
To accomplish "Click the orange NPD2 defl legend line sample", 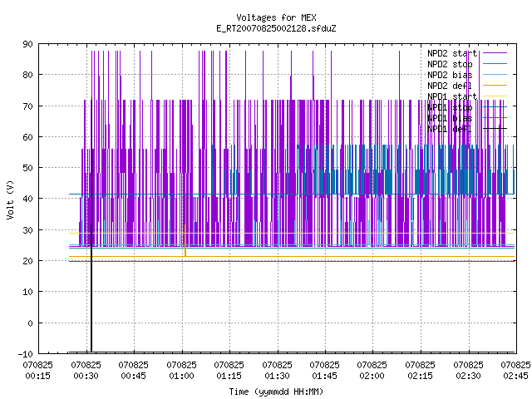I will (x=495, y=86).
